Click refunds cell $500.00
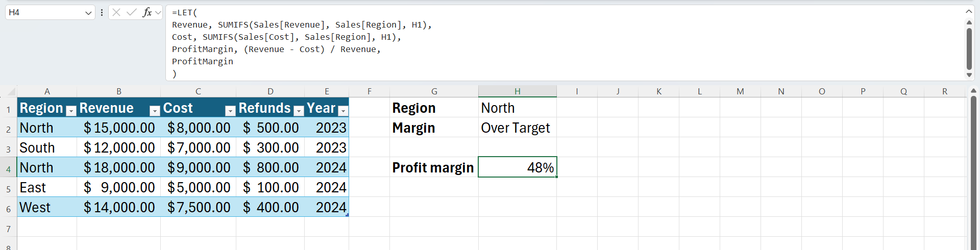The width and height of the screenshot is (980, 250). point(270,128)
